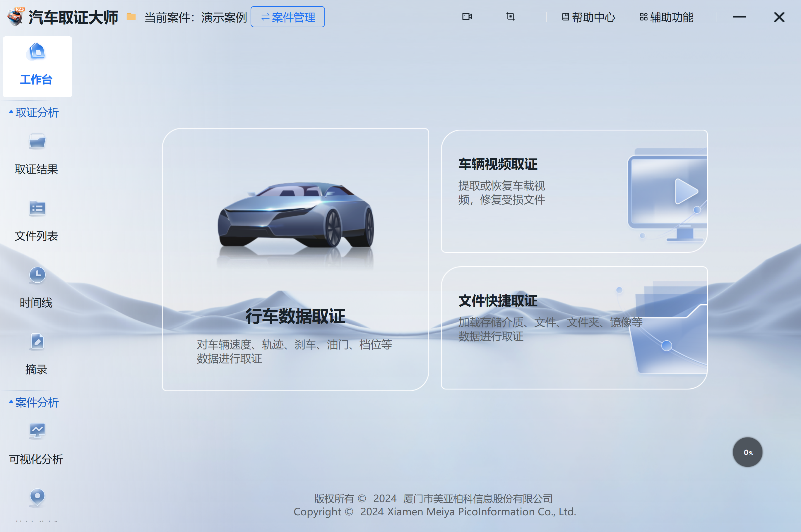Viewport: 801px width, 532px height.
Task: Open the 辅助功能 menu
Action: point(666,17)
